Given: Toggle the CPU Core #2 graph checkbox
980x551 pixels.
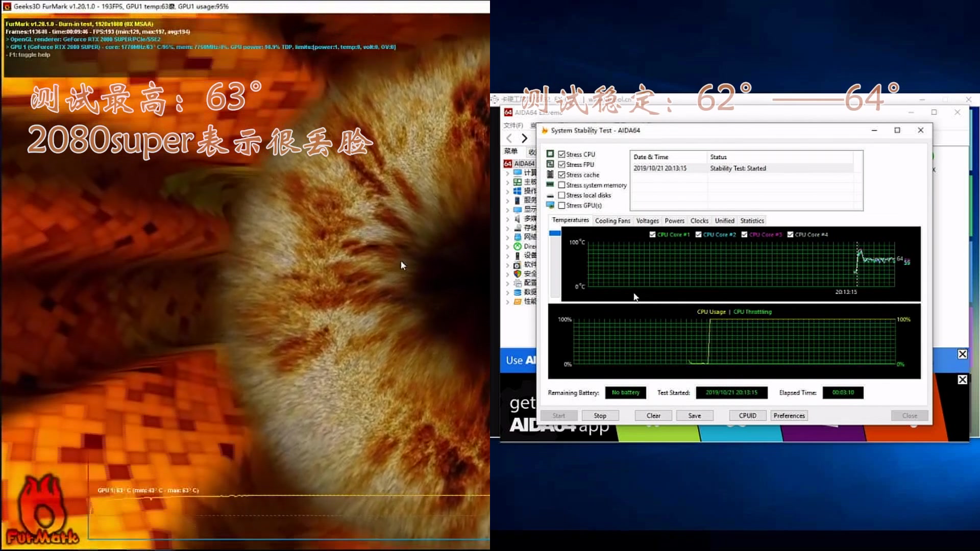Looking at the screenshot, I should click(x=698, y=234).
